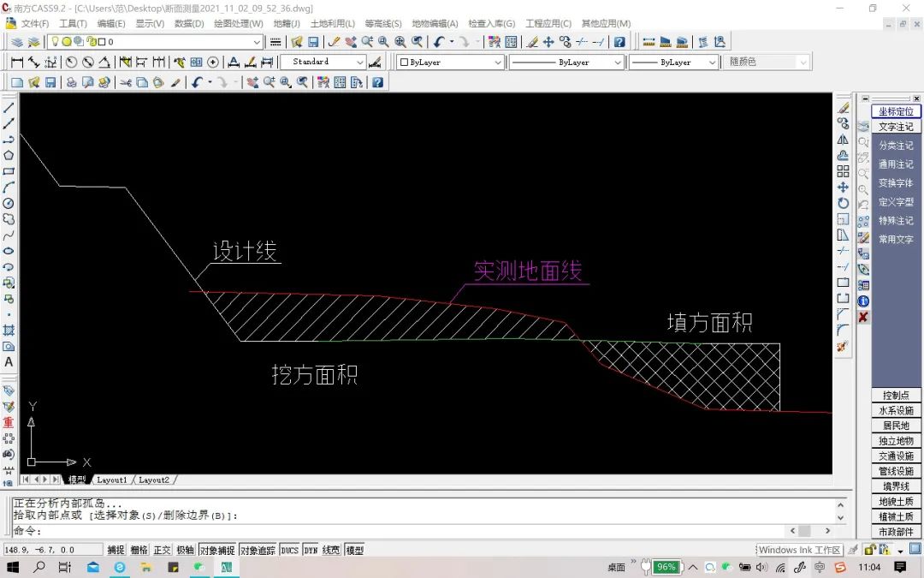
Task: Click the Windows Start button
Action: 12,568
